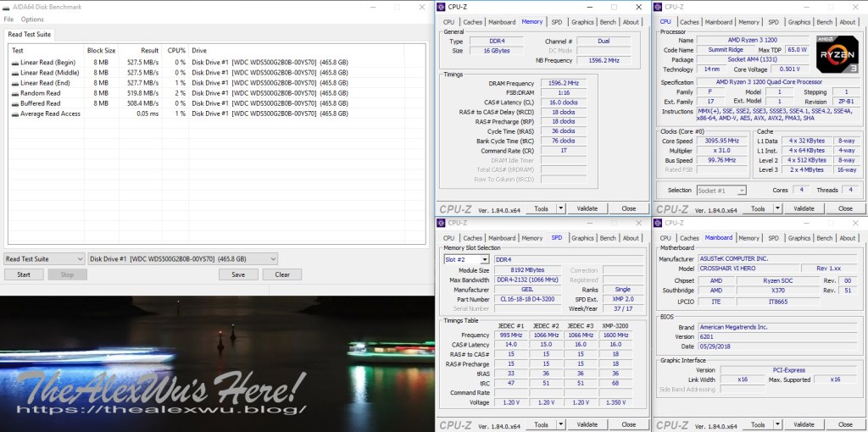Click the Random Read row disk icon
868x432 pixels.
pos(15,93)
